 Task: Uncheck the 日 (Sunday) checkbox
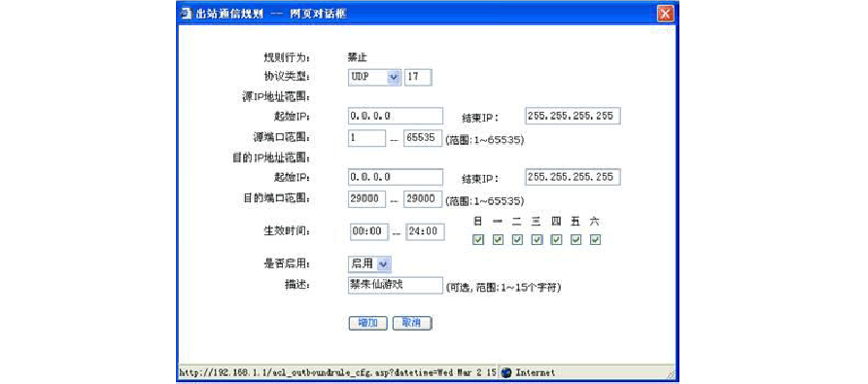tap(478, 239)
